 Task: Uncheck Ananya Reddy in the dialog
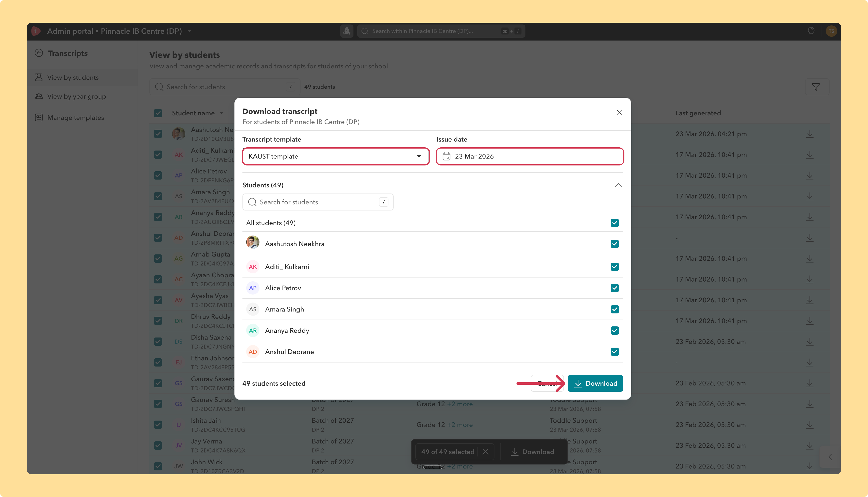(x=615, y=330)
